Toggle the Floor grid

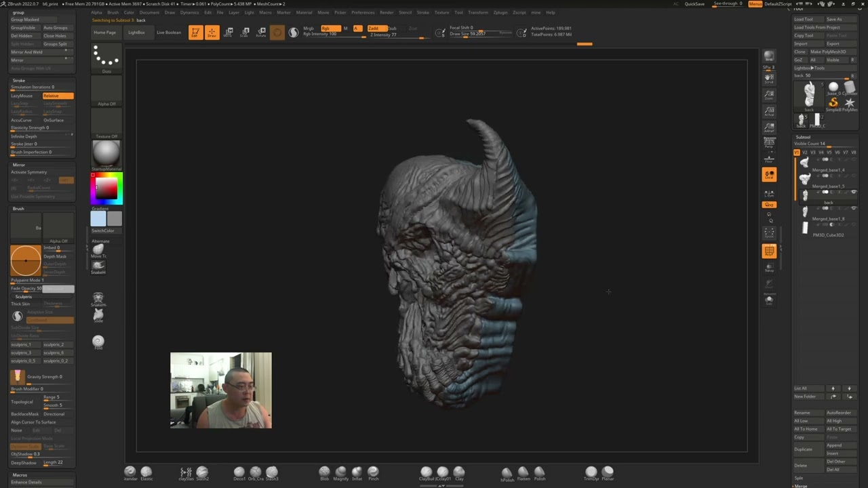[x=769, y=159]
